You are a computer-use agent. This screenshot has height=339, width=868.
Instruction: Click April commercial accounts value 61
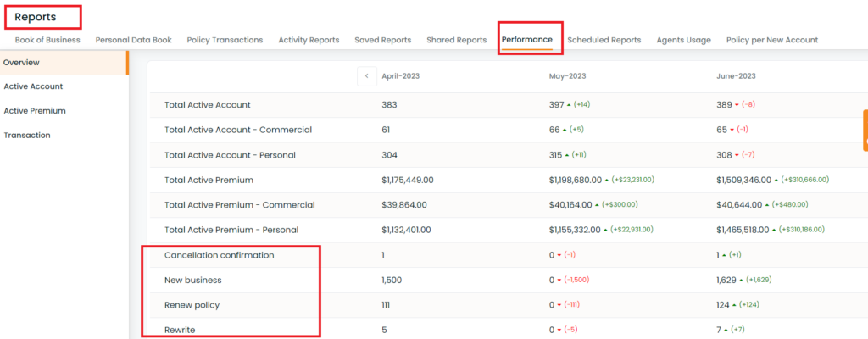386,130
